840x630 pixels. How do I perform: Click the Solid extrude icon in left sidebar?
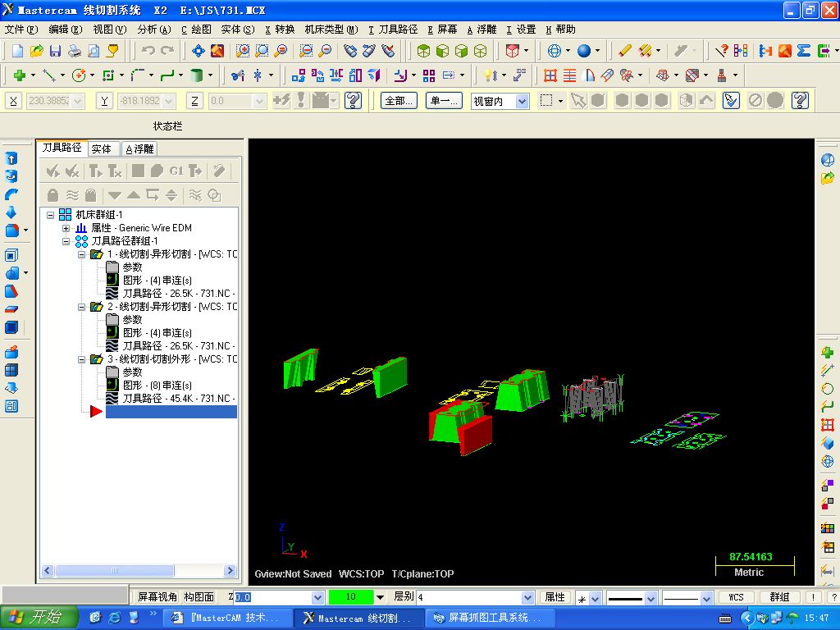(11, 158)
